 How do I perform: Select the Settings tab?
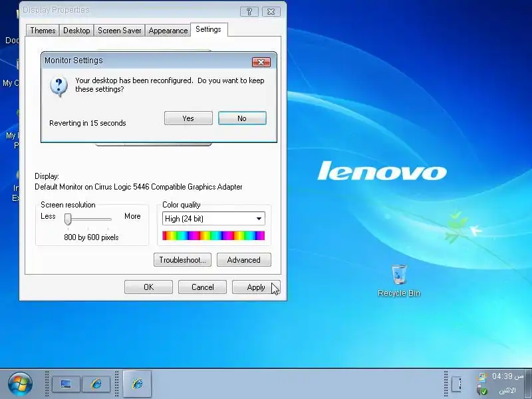[209, 29]
